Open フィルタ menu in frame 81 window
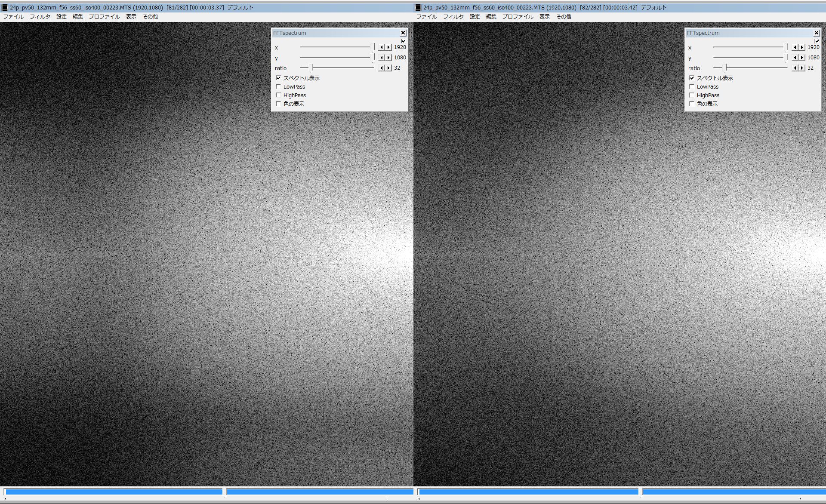Viewport: 826px width, 504px height. pyautogui.click(x=40, y=17)
